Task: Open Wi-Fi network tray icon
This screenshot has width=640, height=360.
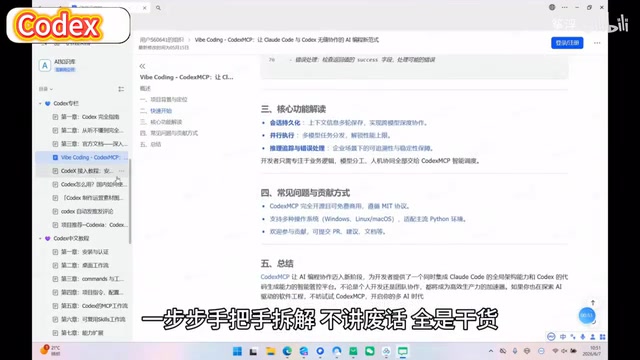Action: 555,351
